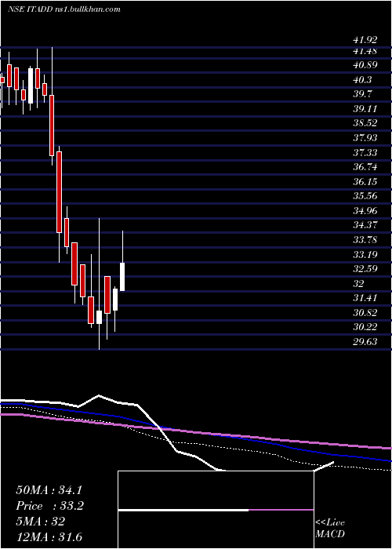Click the 38.52 price label
This screenshot has width=392, height=549.
[365, 123]
